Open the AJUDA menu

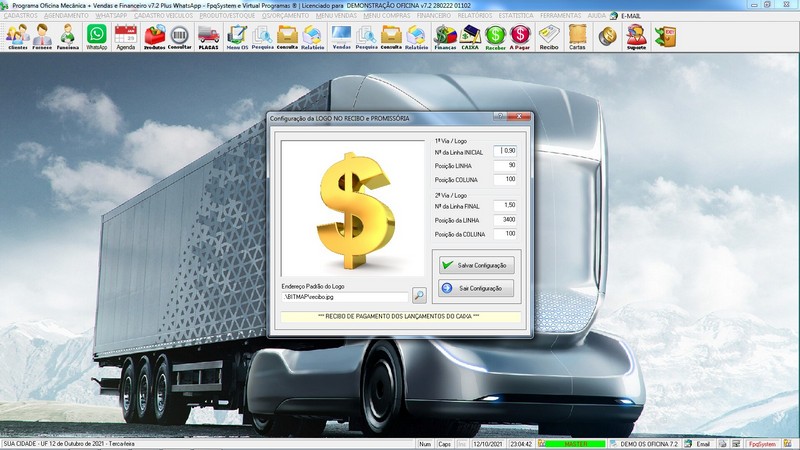point(596,16)
